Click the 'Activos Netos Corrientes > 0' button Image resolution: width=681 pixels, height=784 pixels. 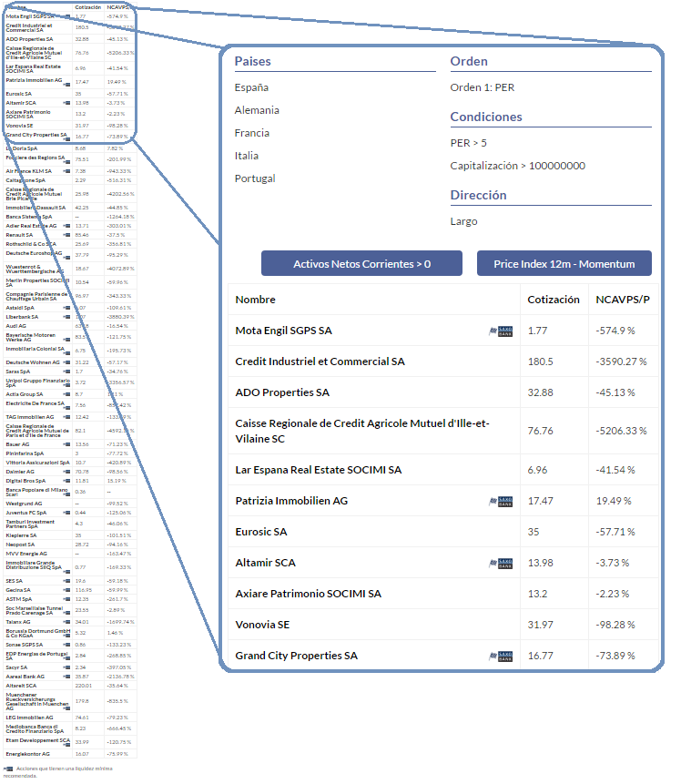[x=361, y=263]
